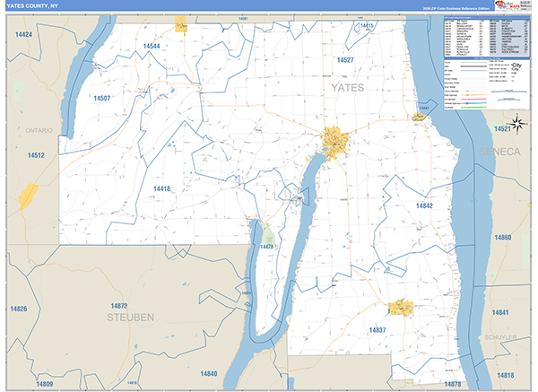The height and width of the screenshot is (392, 538).
Task: Click ZIP code label 14878
Action: (x=453, y=384)
